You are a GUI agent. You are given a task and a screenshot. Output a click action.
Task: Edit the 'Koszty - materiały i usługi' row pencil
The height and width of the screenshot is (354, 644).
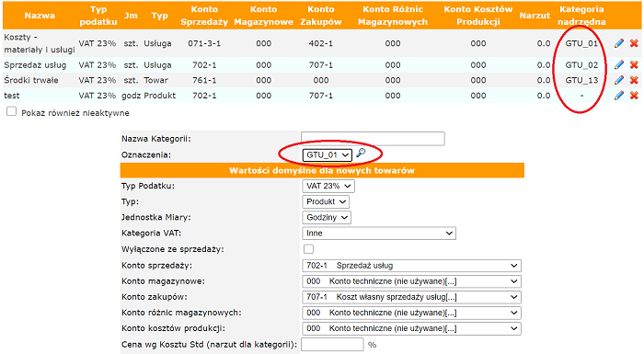point(619,43)
